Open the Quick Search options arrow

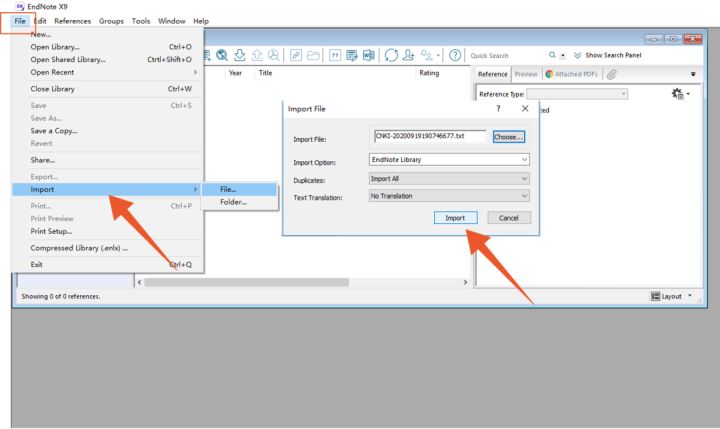(562, 56)
